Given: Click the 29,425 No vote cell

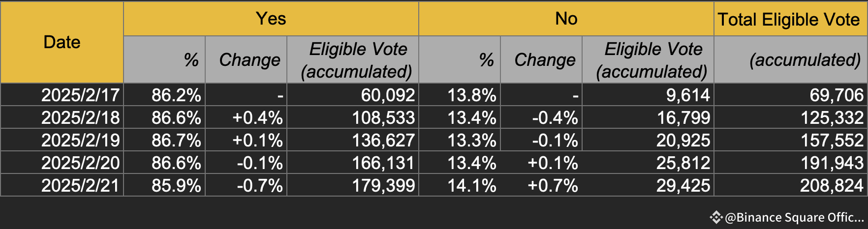Looking at the screenshot, I should click(683, 185).
